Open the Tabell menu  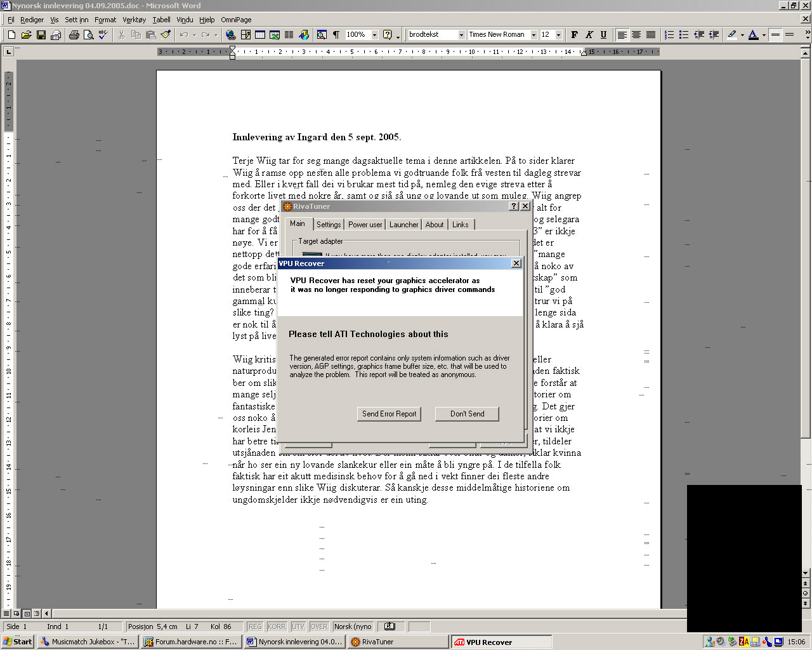(x=161, y=20)
